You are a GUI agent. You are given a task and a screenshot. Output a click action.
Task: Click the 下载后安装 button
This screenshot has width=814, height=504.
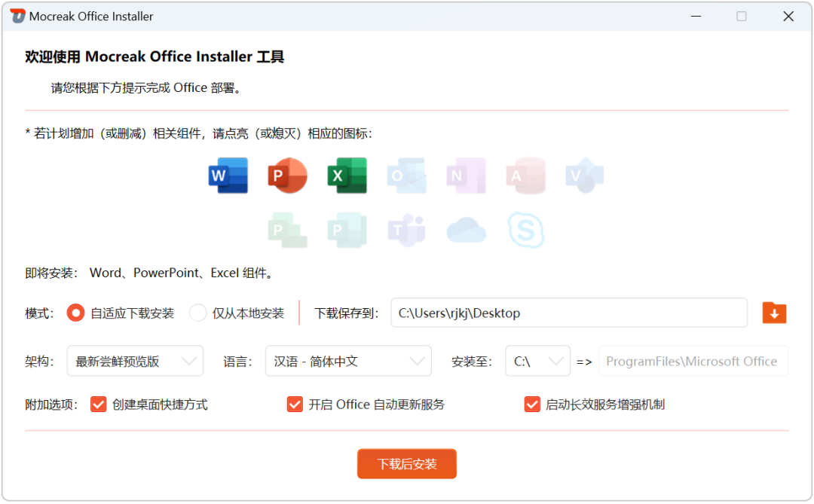(x=407, y=464)
